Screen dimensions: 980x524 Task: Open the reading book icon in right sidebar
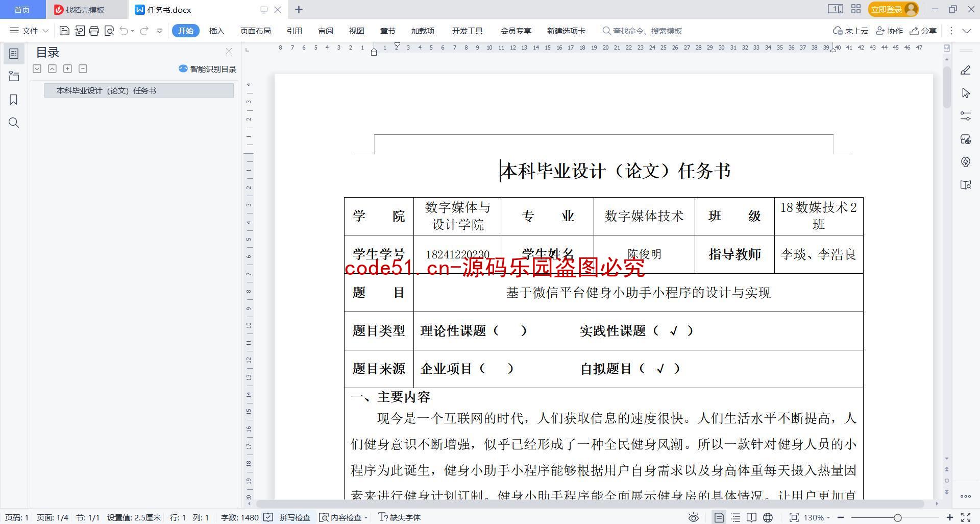(965, 185)
